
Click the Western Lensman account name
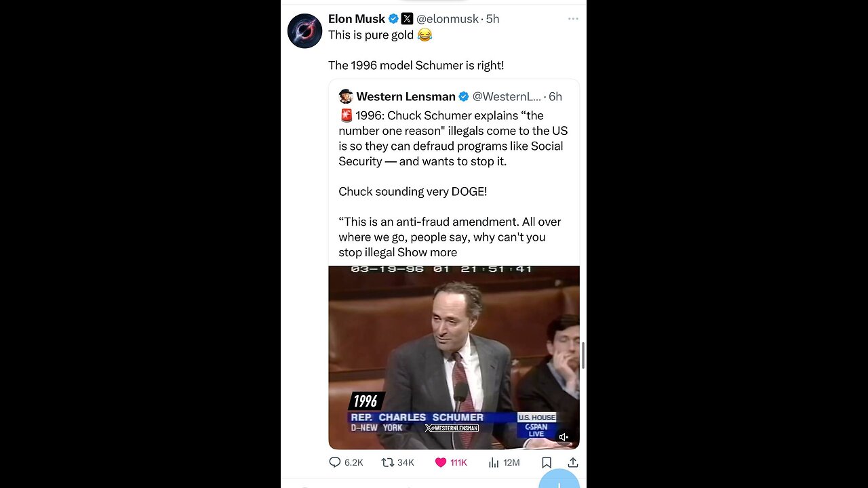[406, 96]
